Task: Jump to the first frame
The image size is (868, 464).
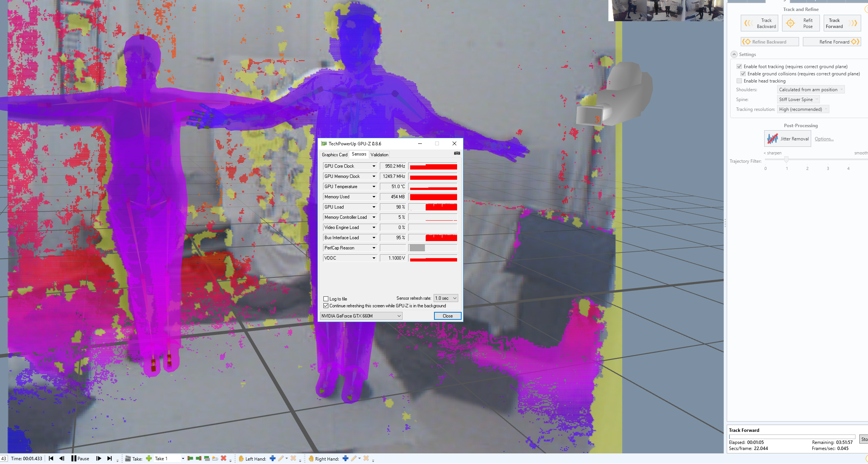Action: click(x=51, y=458)
